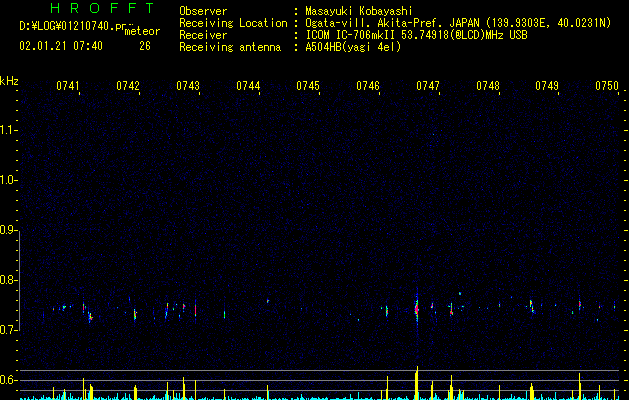Click the 0747 time marker
This screenshot has height=400, width=629.
pos(428,86)
